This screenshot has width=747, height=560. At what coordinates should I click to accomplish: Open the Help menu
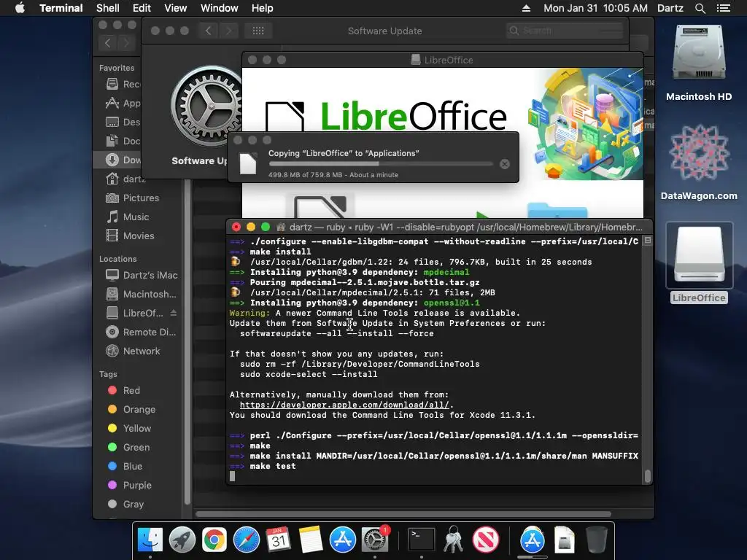pyautogui.click(x=263, y=8)
